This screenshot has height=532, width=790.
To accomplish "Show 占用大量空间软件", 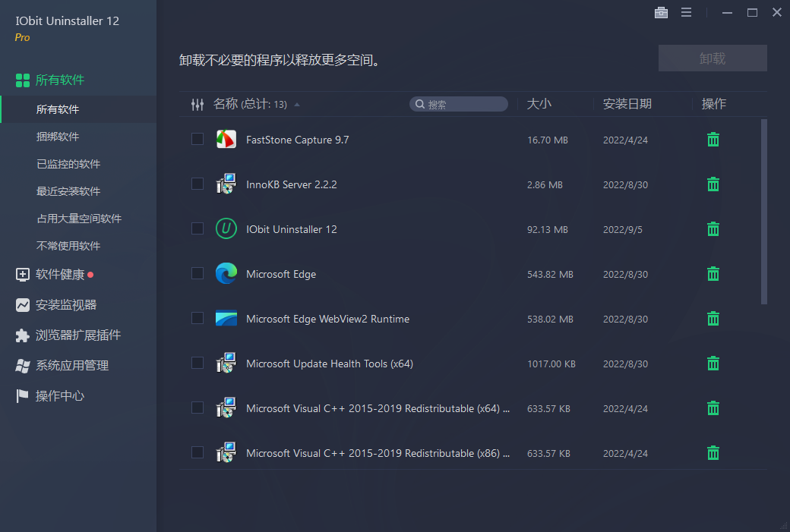I will (79, 219).
